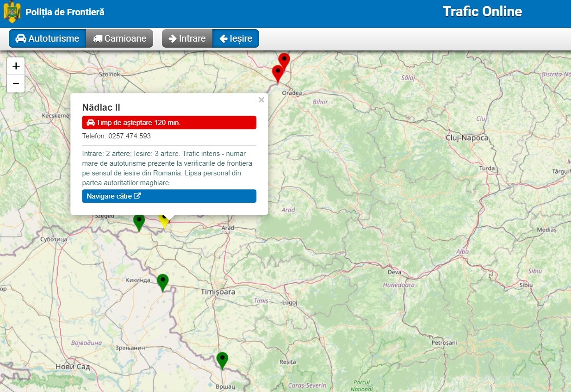Open the green marker near Вршац
The width and height of the screenshot is (571, 392).
tap(223, 359)
